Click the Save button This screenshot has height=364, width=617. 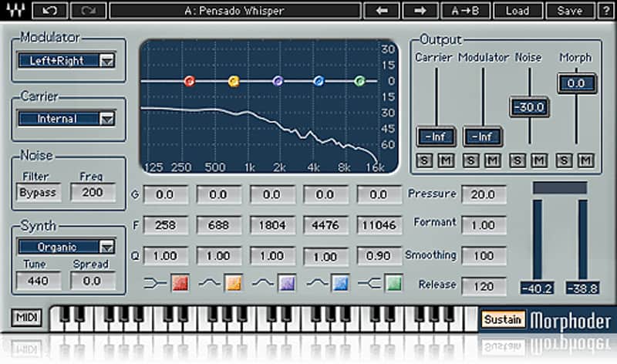[569, 11]
